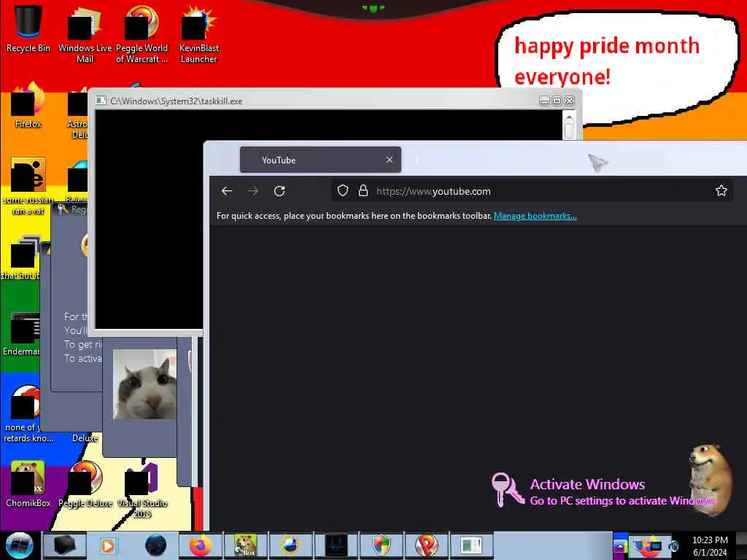The image size is (747, 560).
Task: Select the Enderman desktop icon
Action: coord(21,334)
